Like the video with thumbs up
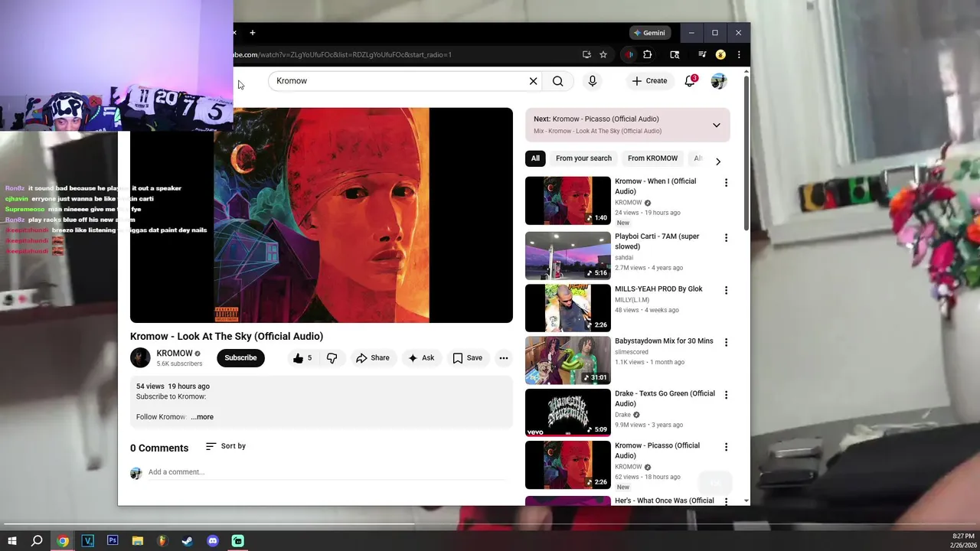Screen dimensions: 980x551 (x=302, y=358)
